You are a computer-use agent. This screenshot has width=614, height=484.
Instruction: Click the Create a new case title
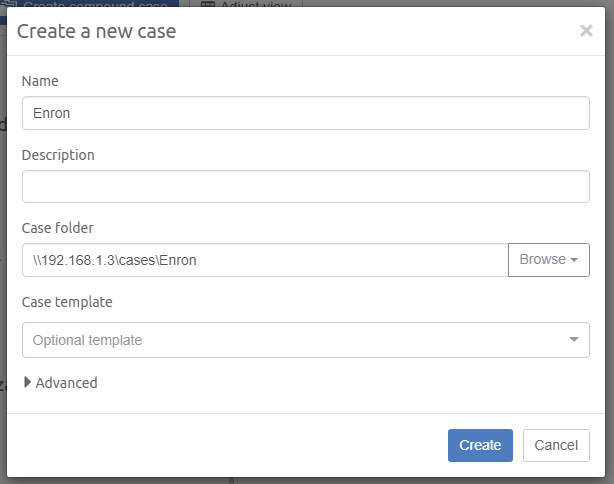click(96, 32)
